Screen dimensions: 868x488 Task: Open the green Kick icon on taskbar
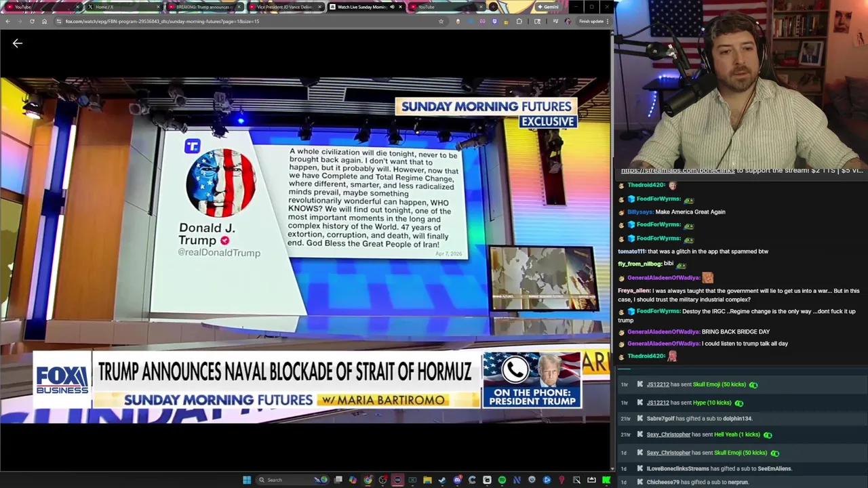(x=606, y=480)
